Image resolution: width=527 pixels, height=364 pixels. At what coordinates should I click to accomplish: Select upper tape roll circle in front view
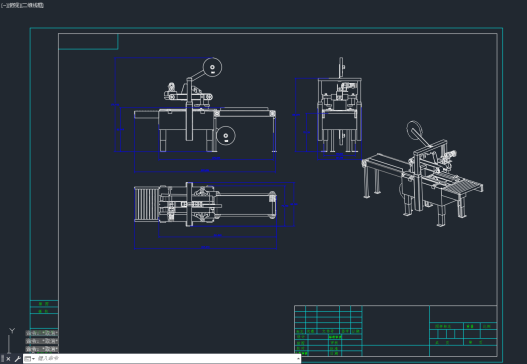click(x=212, y=67)
